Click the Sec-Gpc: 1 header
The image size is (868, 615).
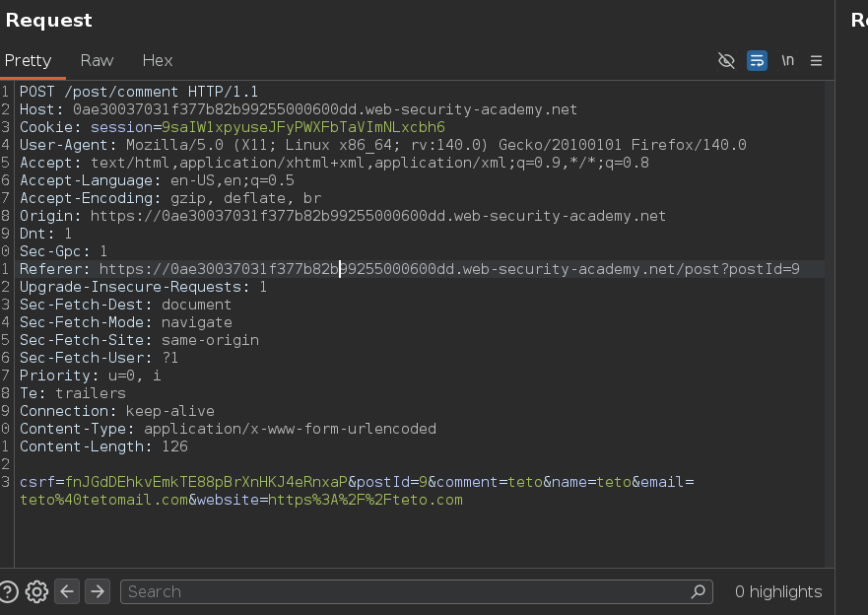point(64,250)
